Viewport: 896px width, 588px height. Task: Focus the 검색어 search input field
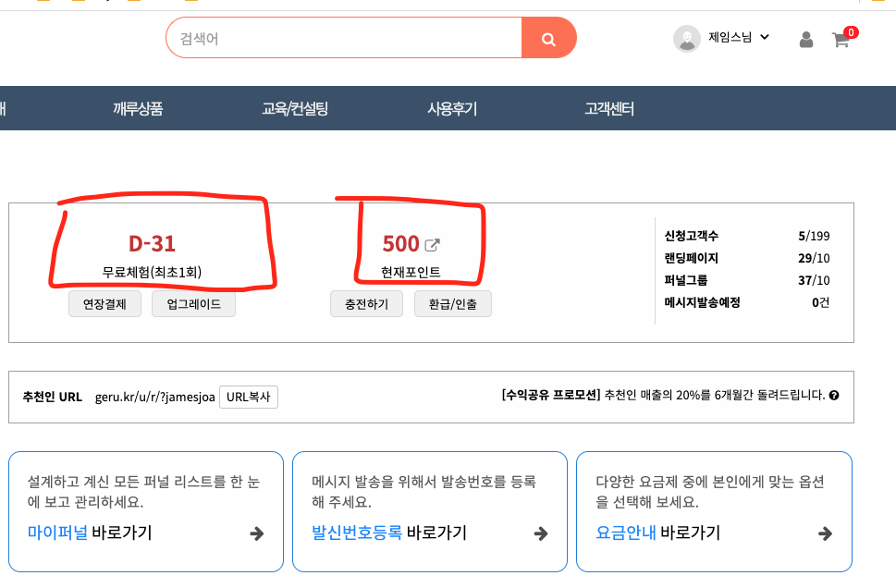click(x=344, y=38)
